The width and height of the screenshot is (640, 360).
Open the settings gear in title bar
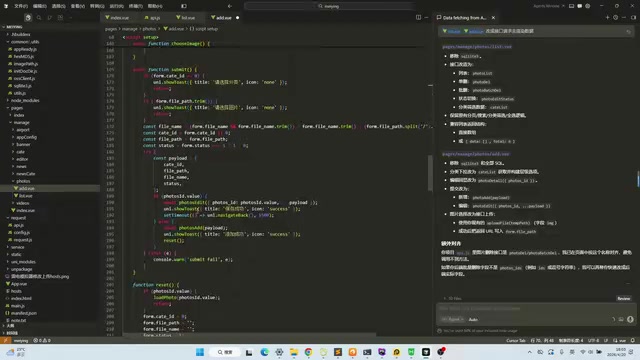(x=588, y=6)
